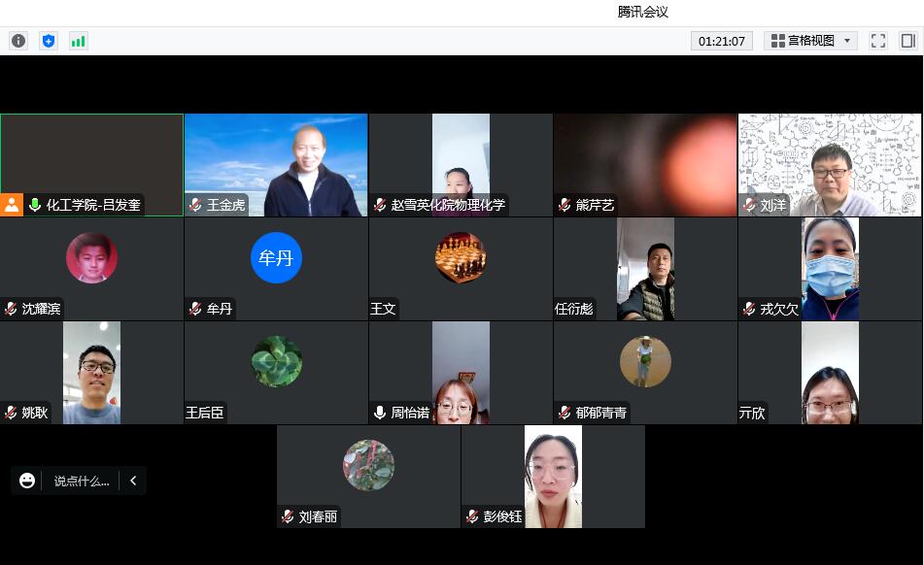
Task: Collapse the chat bar with the arrow
Action: [133, 481]
